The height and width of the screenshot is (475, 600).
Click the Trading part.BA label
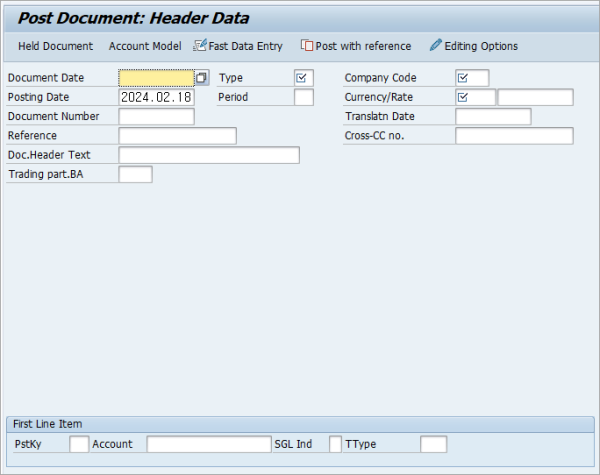pos(46,174)
